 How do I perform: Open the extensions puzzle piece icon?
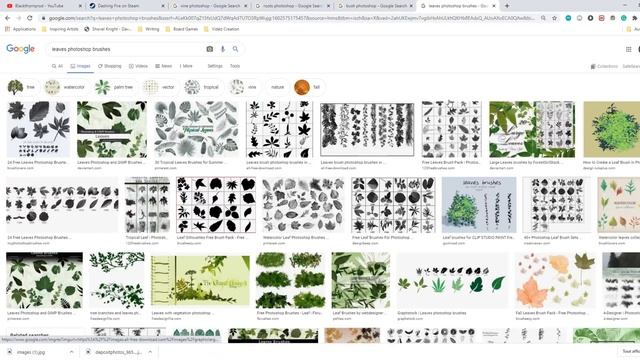[x=634, y=18]
